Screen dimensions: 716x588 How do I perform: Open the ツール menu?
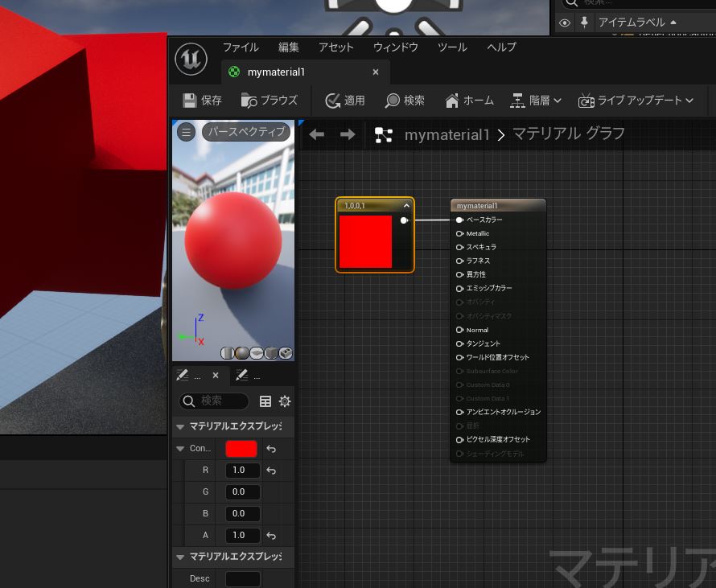[x=452, y=47]
